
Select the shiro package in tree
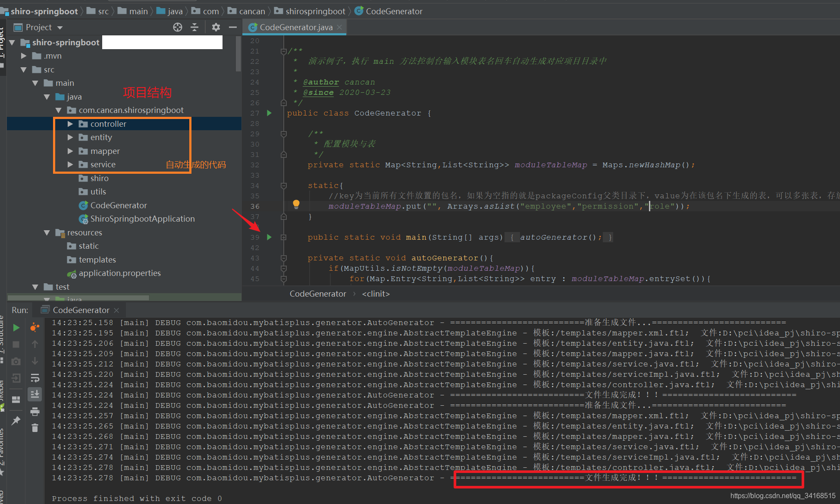click(x=99, y=178)
